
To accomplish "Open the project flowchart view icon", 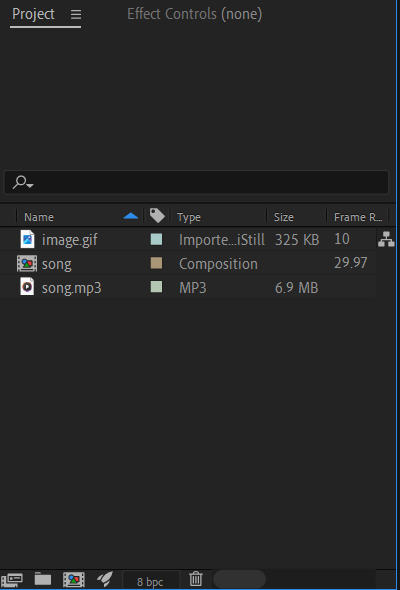I will coord(386,239).
